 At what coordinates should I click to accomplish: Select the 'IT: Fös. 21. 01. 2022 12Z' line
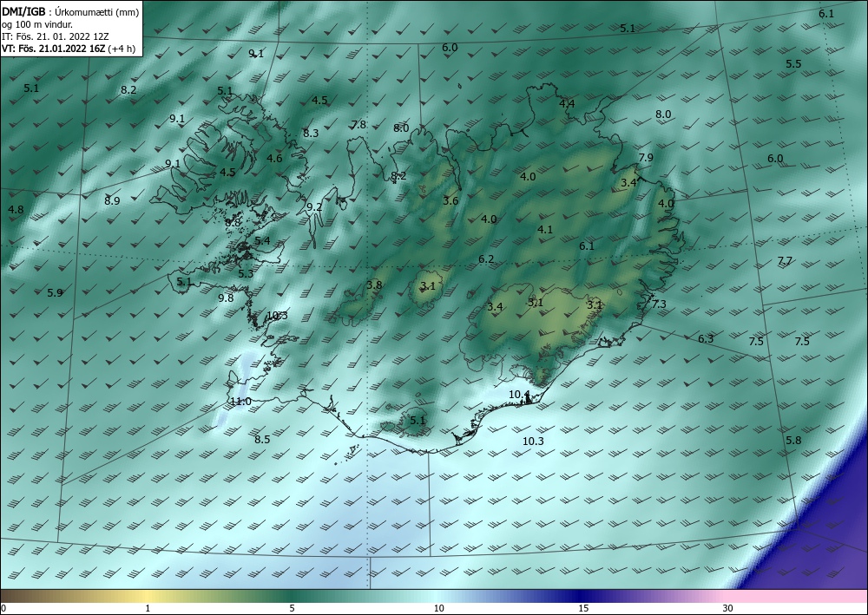click(56, 36)
